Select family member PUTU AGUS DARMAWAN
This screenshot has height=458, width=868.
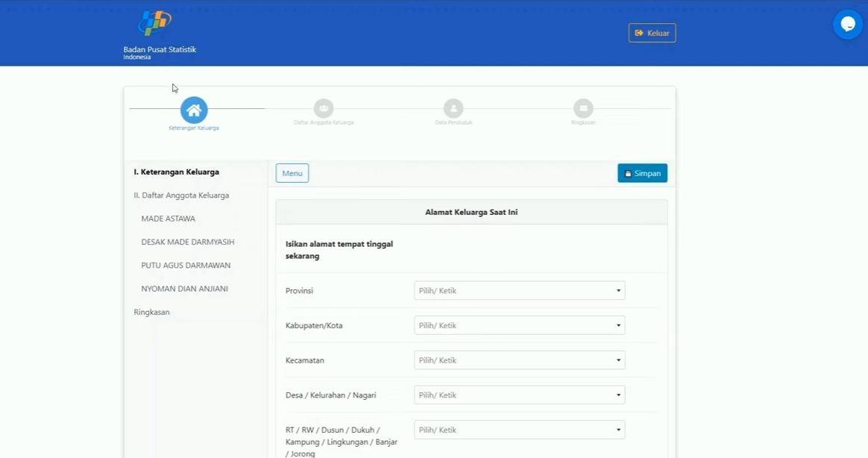186,265
